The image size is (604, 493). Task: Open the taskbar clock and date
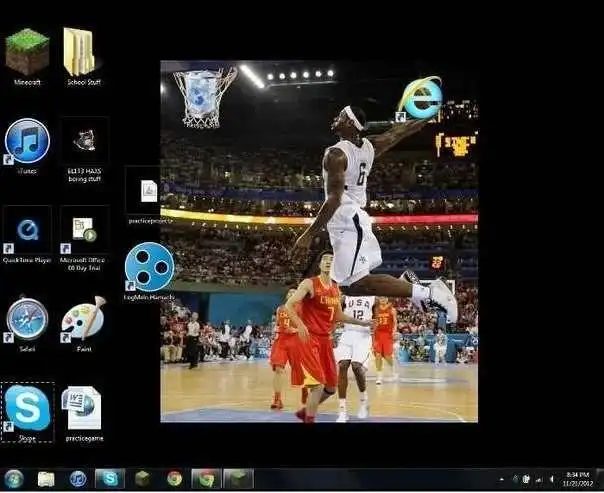(577, 478)
